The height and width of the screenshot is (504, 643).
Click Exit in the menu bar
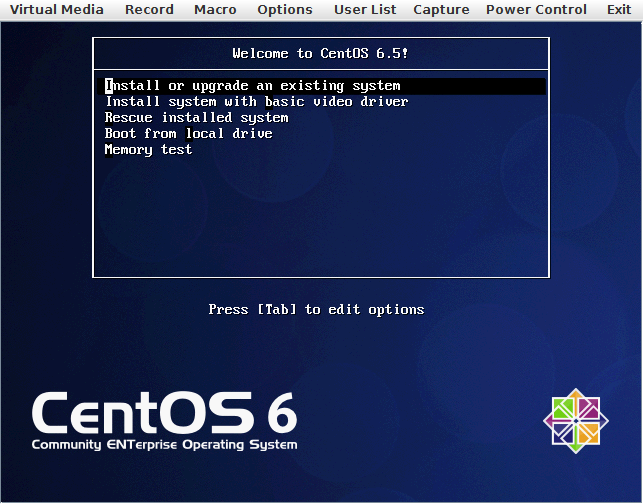click(x=619, y=10)
